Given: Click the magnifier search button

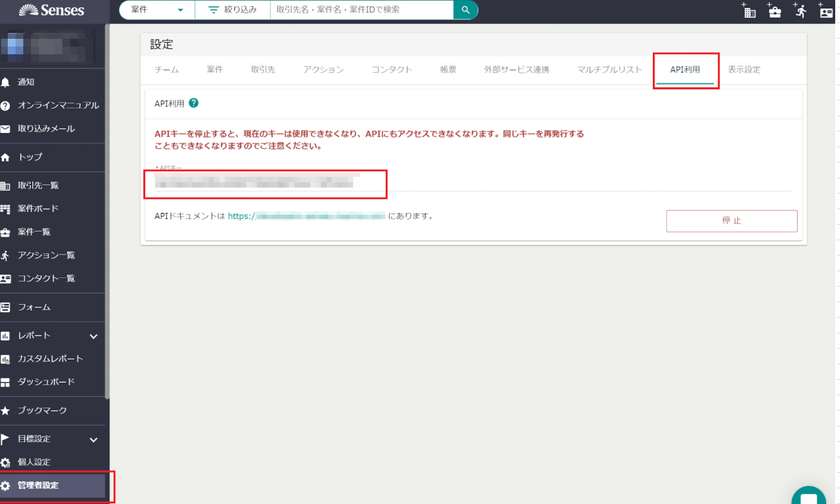Looking at the screenshot, I should point(465,10).
